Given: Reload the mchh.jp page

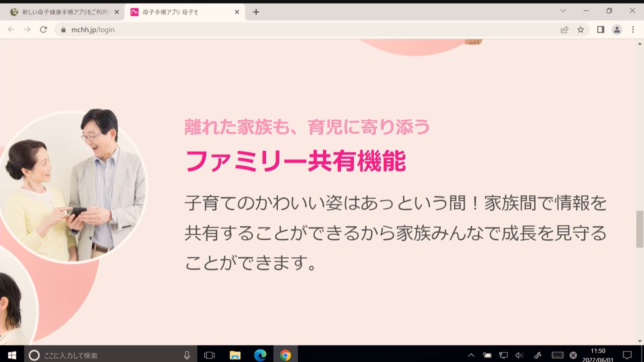Looking at the screenshot, I should pos(43,29).
